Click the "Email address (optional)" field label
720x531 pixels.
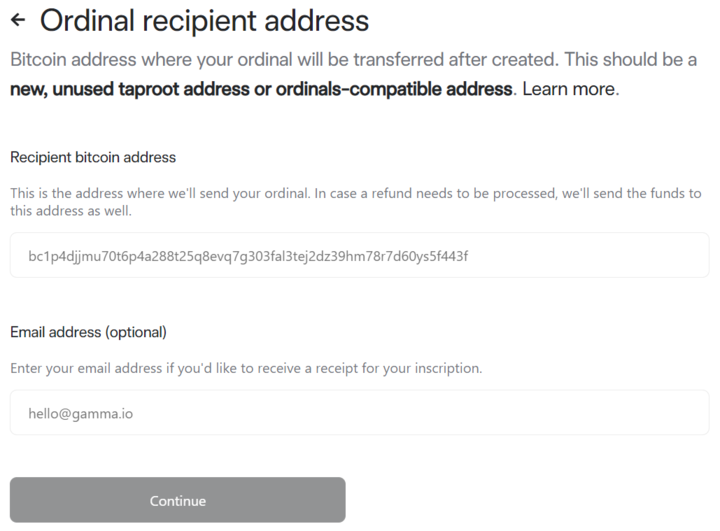[x=88, y=332]
